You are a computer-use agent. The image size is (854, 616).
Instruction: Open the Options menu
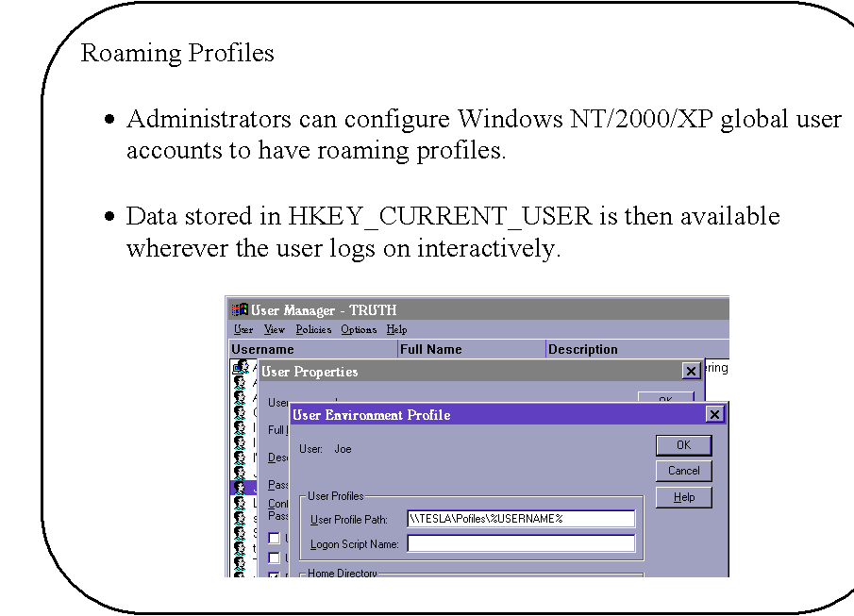tap(359, 329)
